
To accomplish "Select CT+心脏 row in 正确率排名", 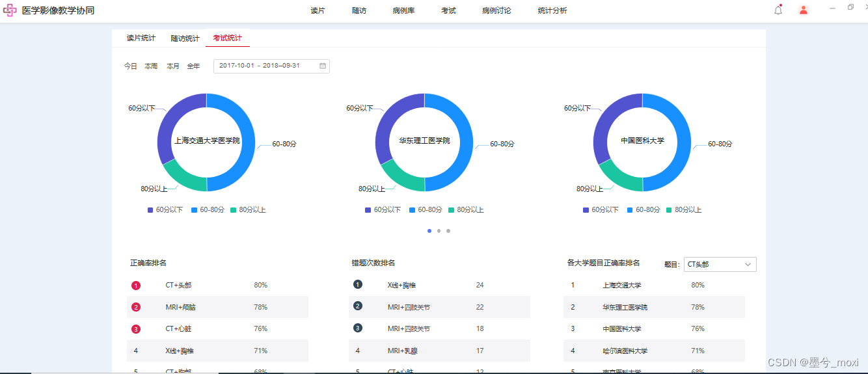I will coord(217,329).
